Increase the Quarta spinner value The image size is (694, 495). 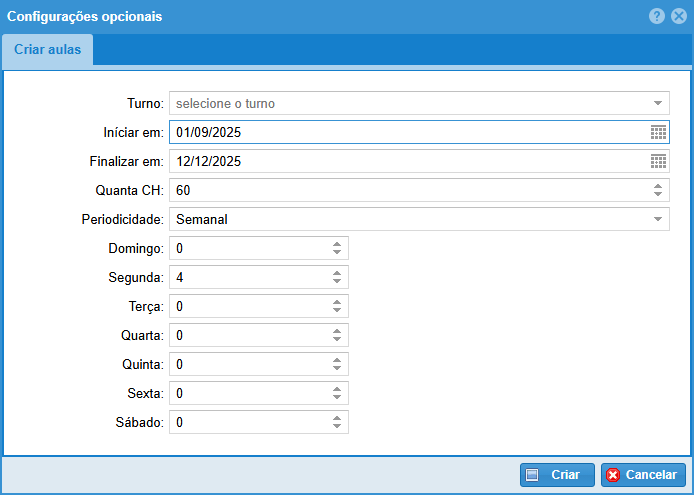[x=337, y=331]
